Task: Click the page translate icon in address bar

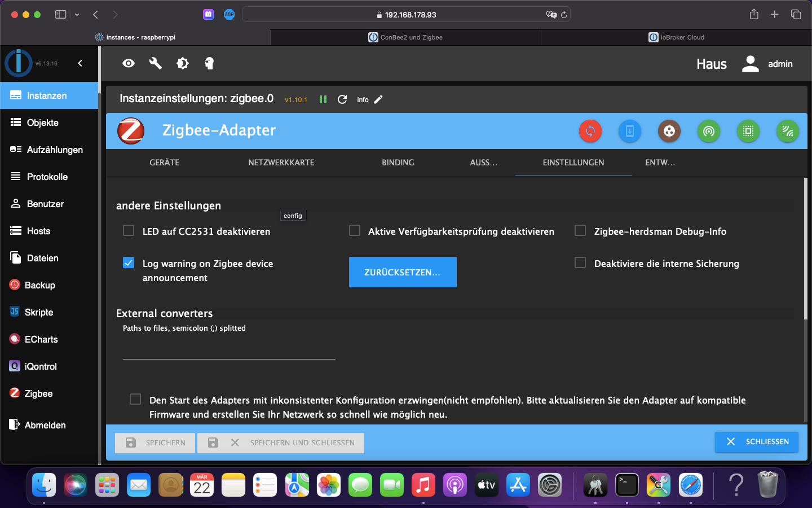Action: 551,15
